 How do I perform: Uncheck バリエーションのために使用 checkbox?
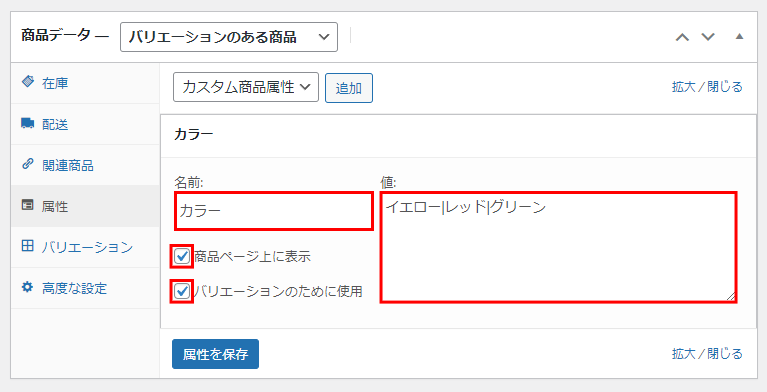click(x=182, y=291)
